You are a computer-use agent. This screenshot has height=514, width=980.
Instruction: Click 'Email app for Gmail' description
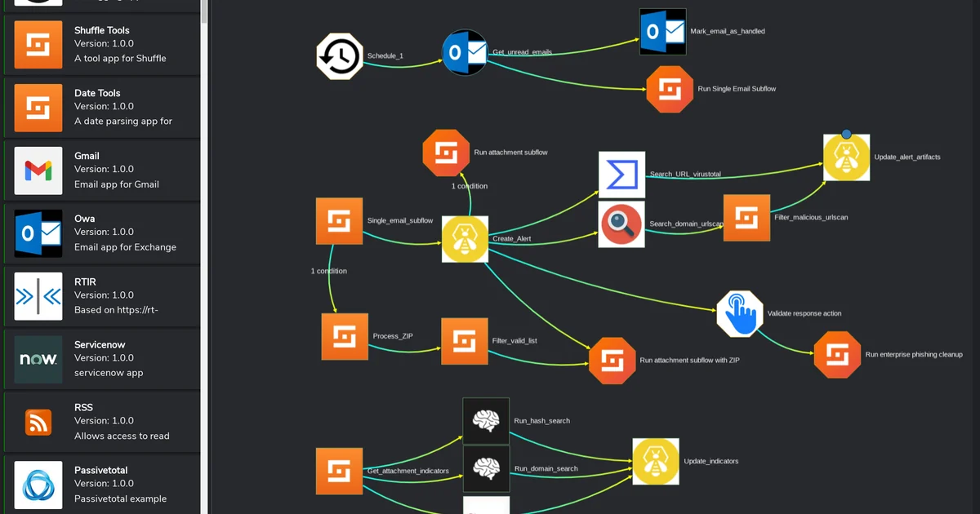click(117, 184)
